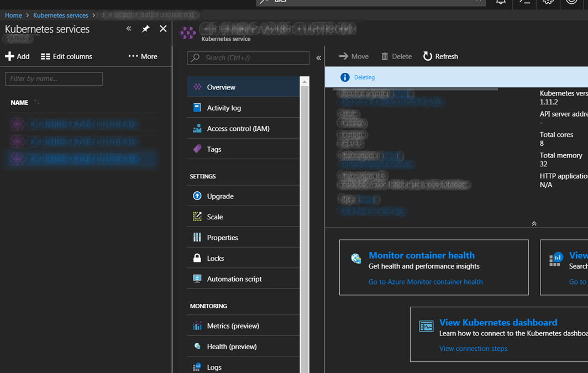Image resolution: width=588 pixels, height=373 pixels.
Task: Pin the Kubernetes services blade
Action: coord(145,29)
